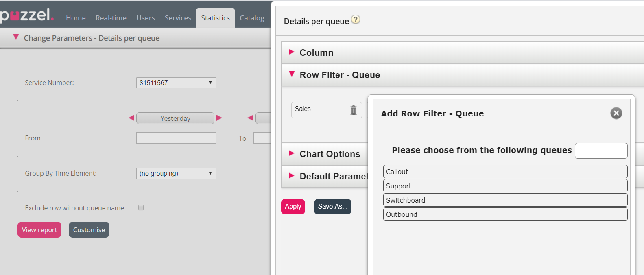The image size is (644, 275).
Task: Go to next day using right arrow beside Yesterday
Action: pyautogui.click(x=219, y=118)
